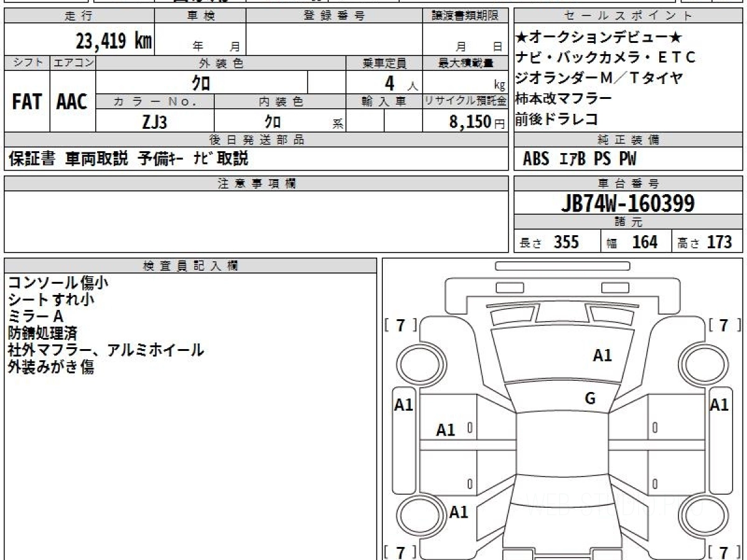Click the ジオランダーM/Tタイヤ line
The height and width of the screenshot is (560, 747).
pyautogui.click(x=599, y=78)
